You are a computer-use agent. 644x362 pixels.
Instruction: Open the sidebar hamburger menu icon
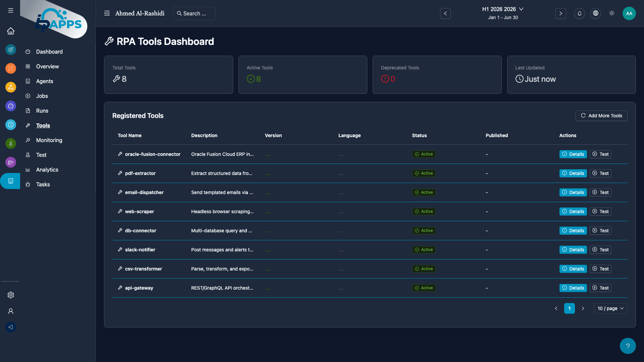pyautogui.click(x=10, y=10)
